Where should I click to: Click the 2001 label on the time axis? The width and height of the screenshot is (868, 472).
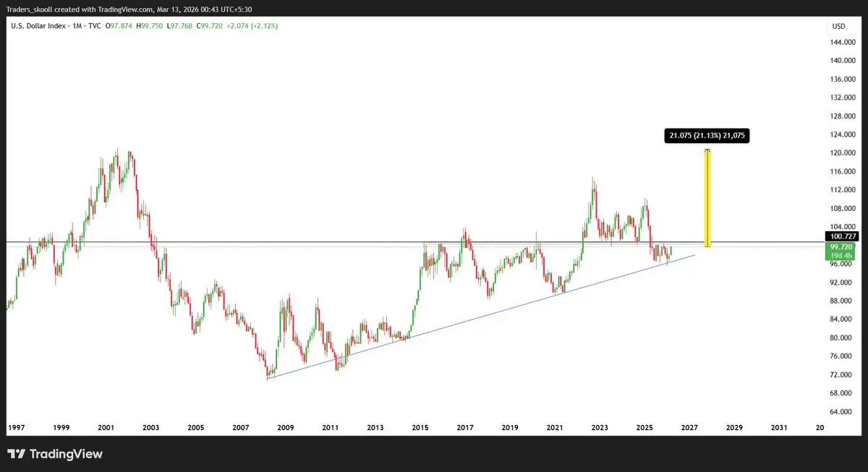(x=106, y=428)
